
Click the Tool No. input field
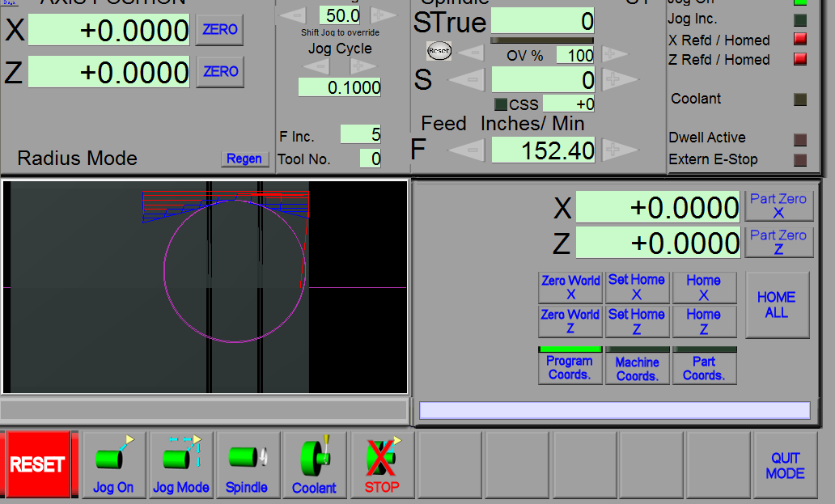370,158
